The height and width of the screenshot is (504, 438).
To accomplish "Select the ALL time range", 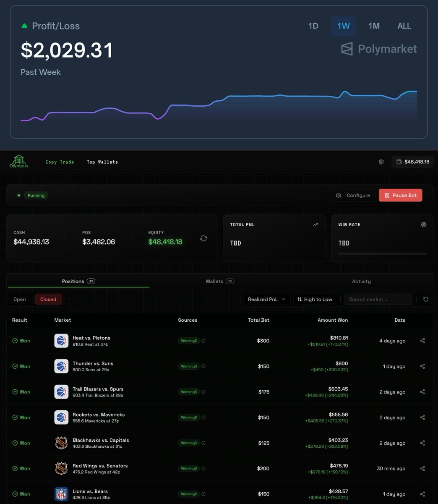I will tap(404, 26).
